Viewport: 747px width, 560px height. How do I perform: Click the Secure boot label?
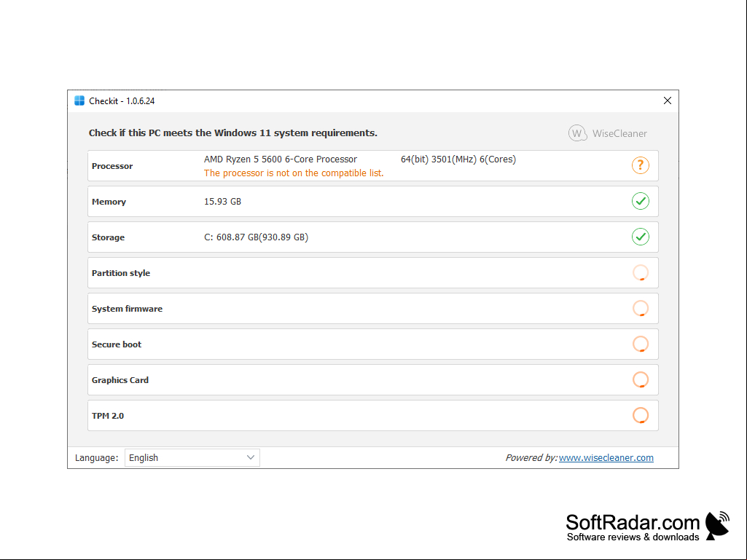coord(117,344)
